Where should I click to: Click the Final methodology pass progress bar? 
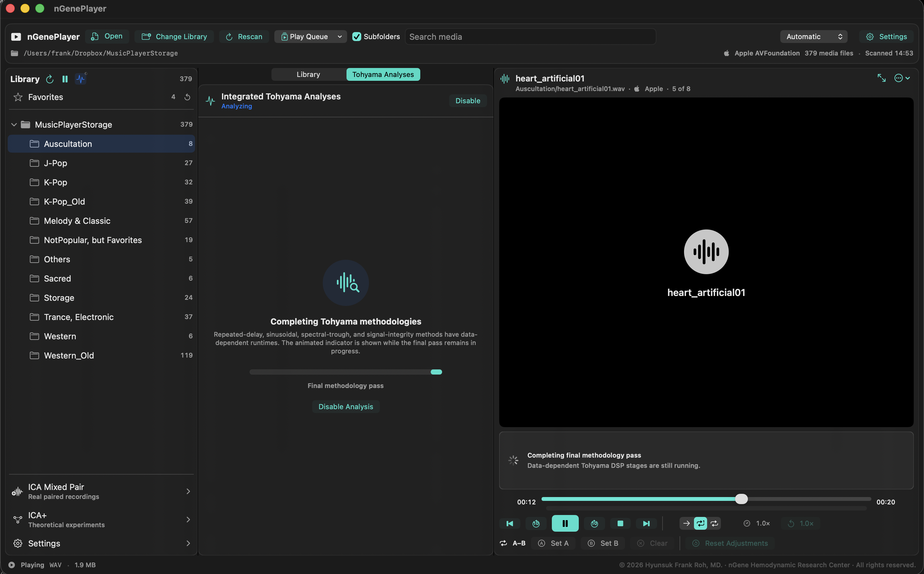346,372
